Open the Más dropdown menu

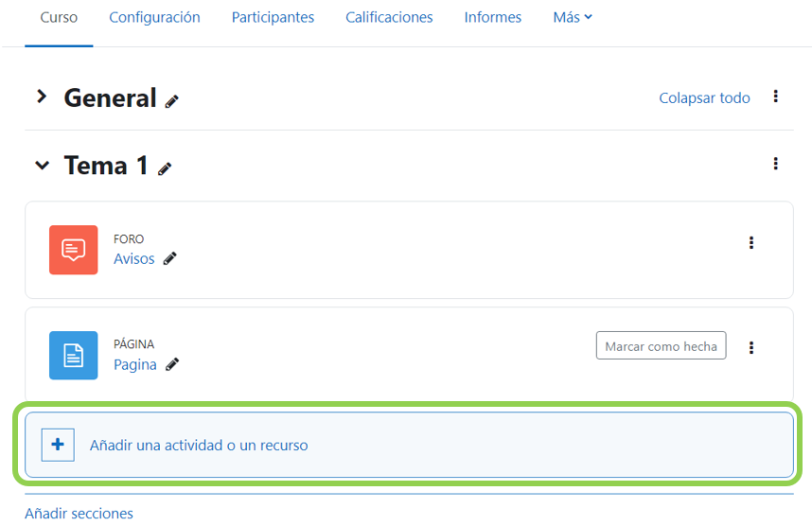[x=572, y=17]
